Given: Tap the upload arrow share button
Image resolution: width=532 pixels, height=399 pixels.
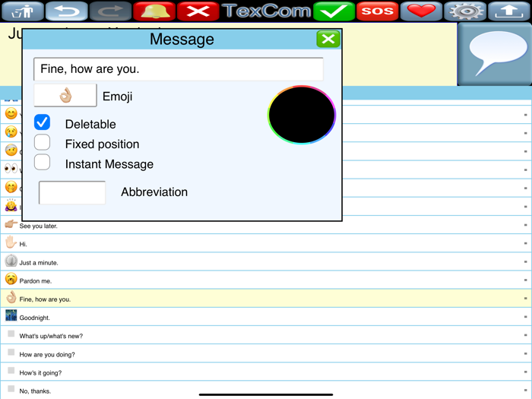Looking at the screenshot, I should pyautogui.click(x=509, y=11).
